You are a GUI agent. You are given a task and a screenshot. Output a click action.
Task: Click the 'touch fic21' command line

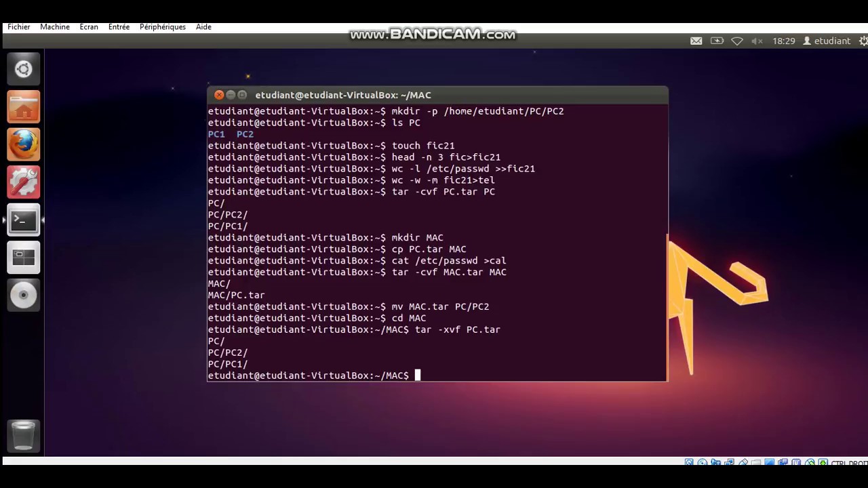(423, 146)
